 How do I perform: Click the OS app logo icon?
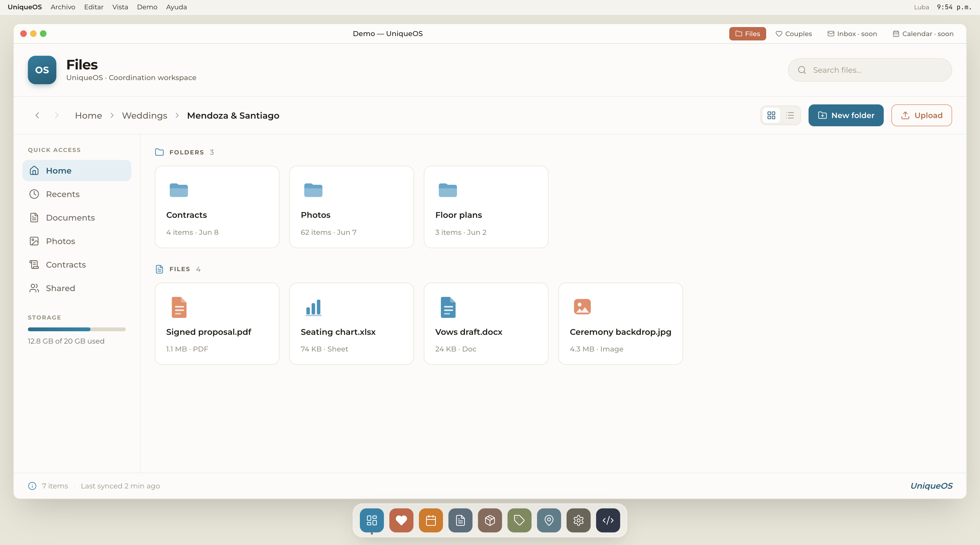[x=42, y=70]
